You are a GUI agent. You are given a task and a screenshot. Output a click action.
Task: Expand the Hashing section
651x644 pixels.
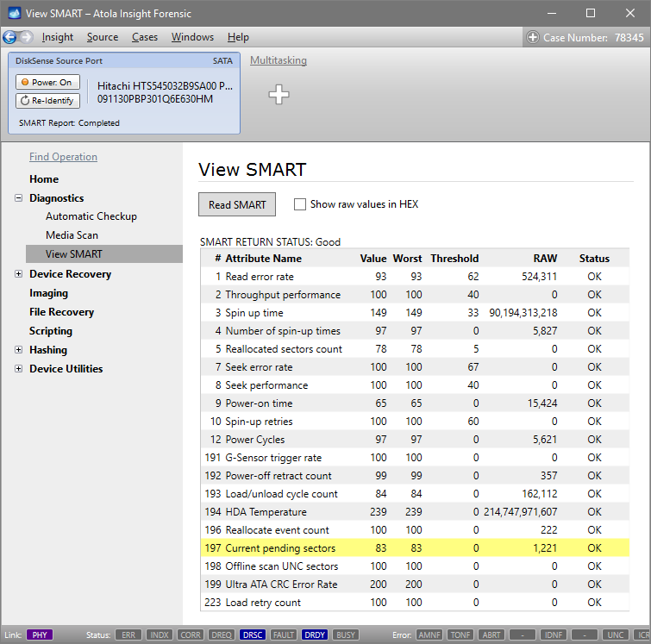(x=19, y=350)
